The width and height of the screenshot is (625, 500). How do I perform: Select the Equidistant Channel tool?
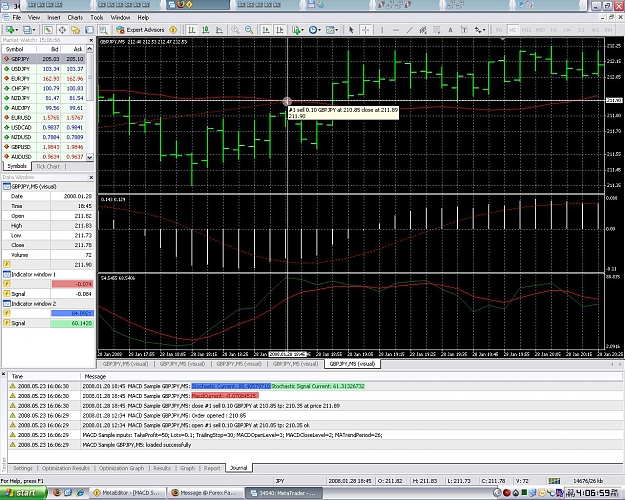coord(423,30)
